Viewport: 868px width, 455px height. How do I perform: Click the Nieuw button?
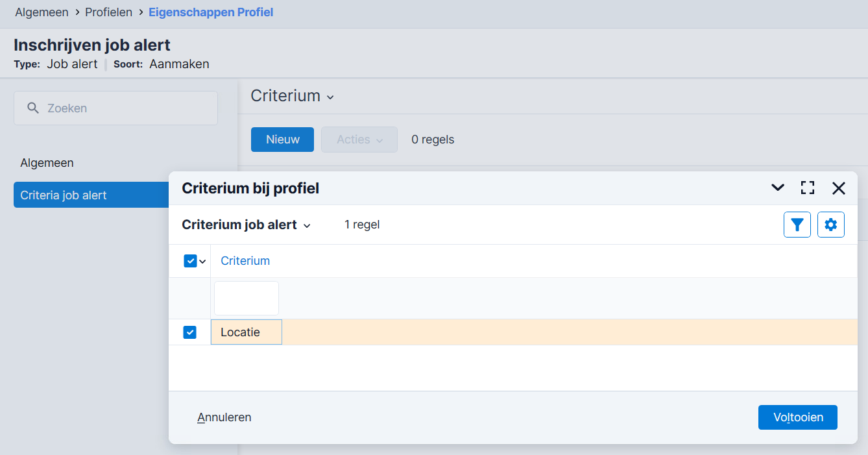(283, 140)
